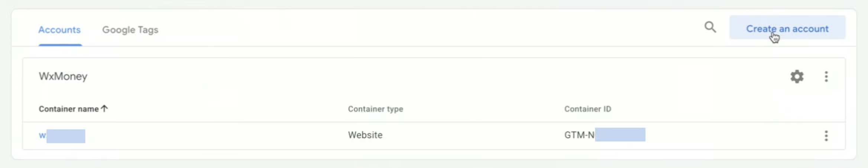Open the search magnifier icon

[x=710, y=27]
